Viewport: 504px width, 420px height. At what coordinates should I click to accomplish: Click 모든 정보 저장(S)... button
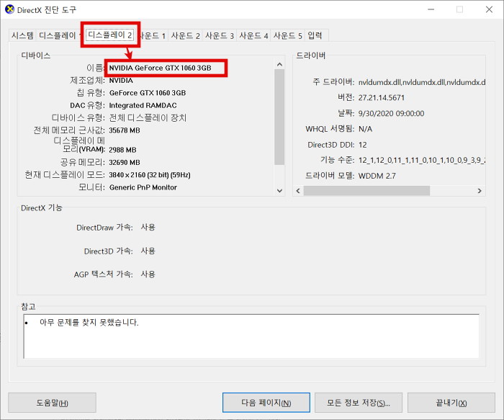tap(359, 403)
